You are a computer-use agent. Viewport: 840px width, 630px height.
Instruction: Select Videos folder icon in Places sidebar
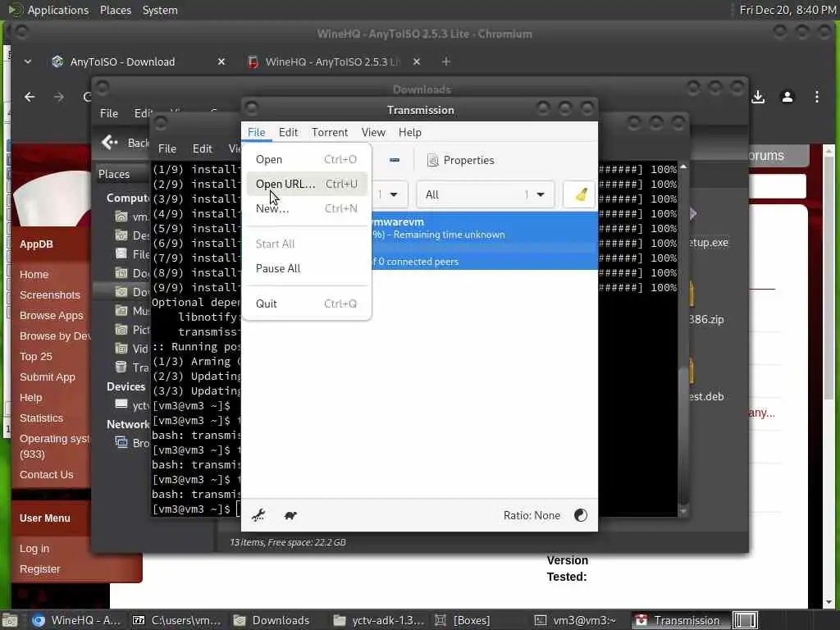(x=121, y=349)
